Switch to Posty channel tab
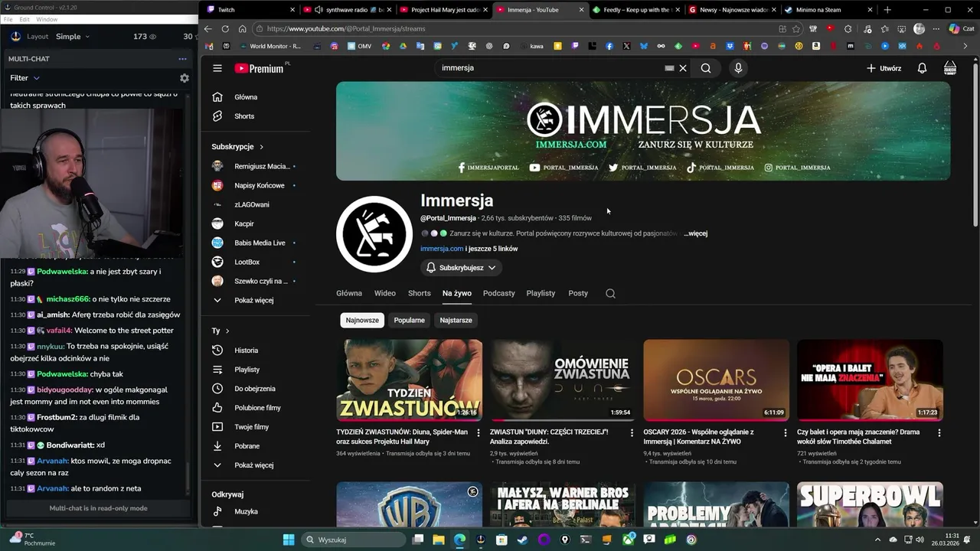 coord(578,293)
